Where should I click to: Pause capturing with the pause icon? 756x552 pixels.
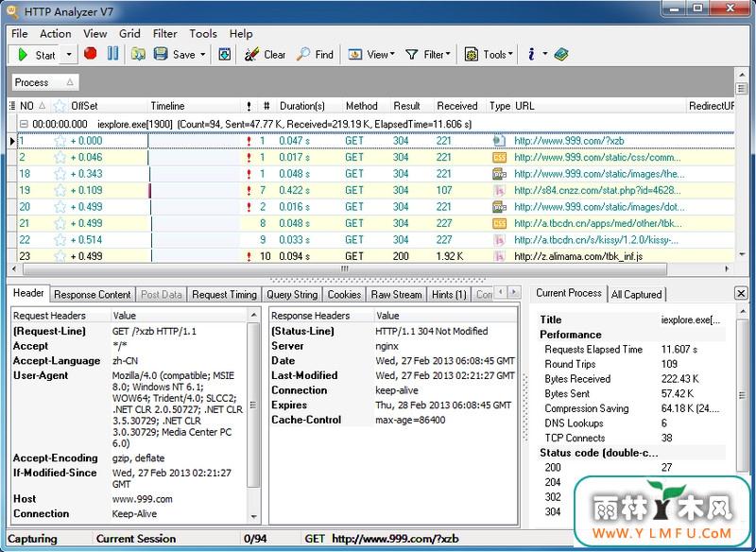(112, 54)
